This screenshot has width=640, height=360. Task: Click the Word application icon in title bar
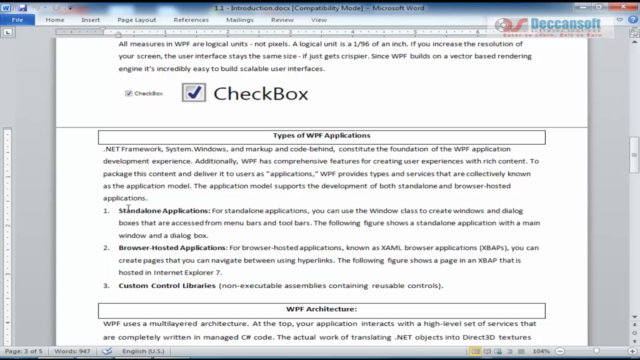point(6,8)
